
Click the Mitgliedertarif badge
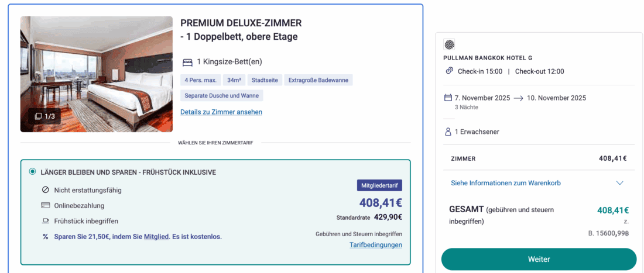tap(379, 185)
